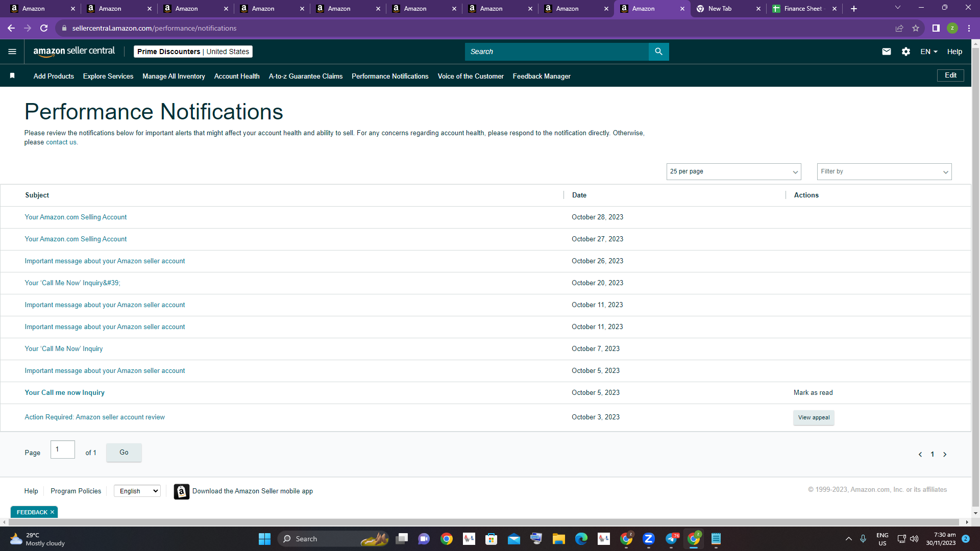Open Telegram from the taskbar

coord(671,539)
